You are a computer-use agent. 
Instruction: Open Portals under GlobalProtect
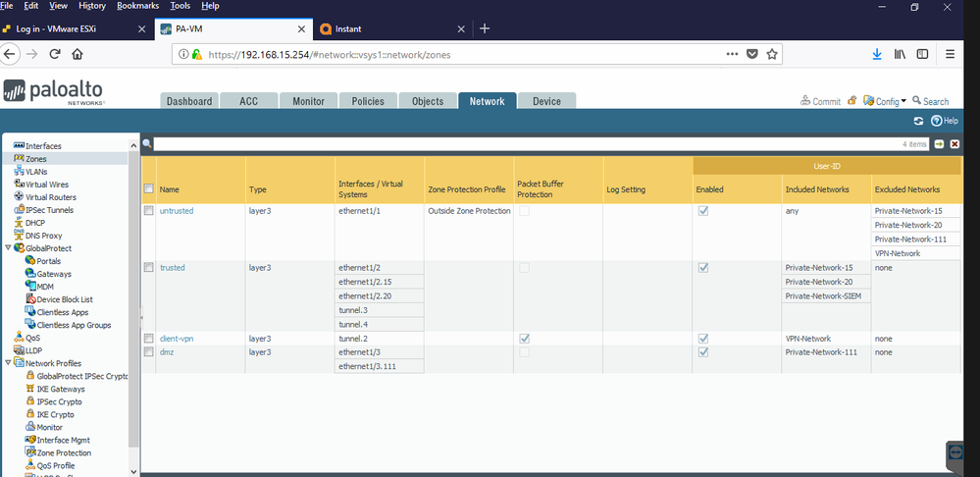point(43,261)
